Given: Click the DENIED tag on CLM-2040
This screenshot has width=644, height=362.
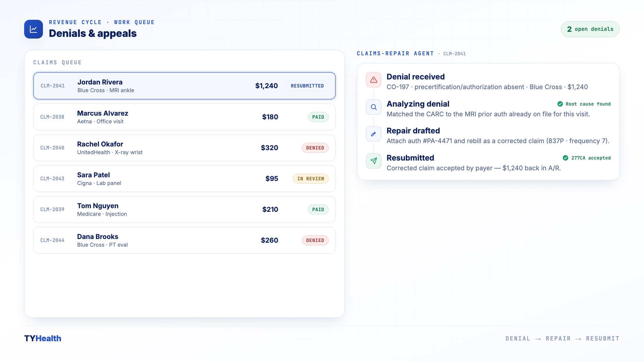Looking at the screenshot, I should coord(315,148).
